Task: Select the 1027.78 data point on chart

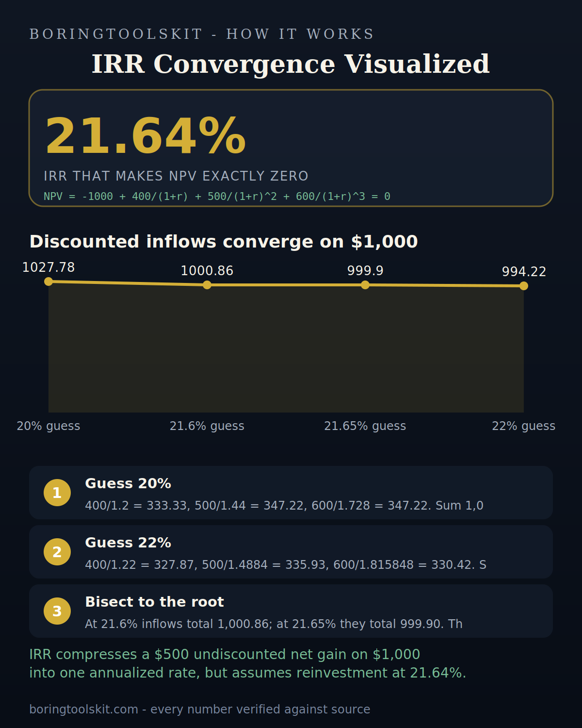Action: pyautogui.click(x=48, y=281)
